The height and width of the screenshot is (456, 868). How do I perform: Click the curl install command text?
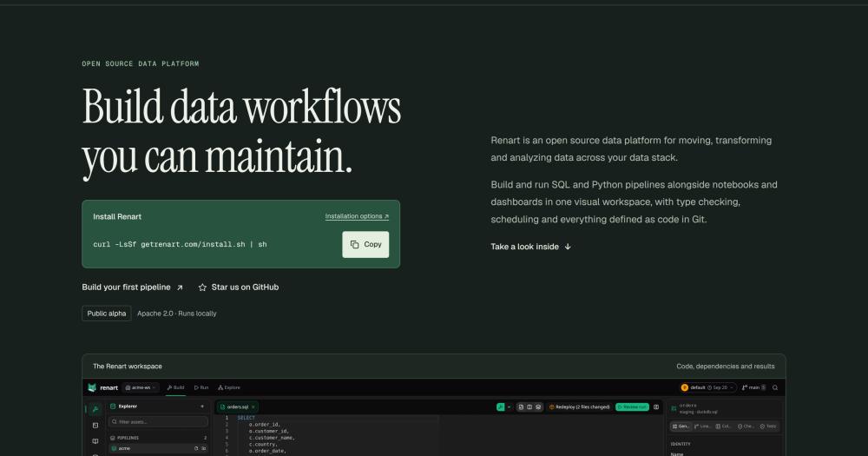click(180, 244)
